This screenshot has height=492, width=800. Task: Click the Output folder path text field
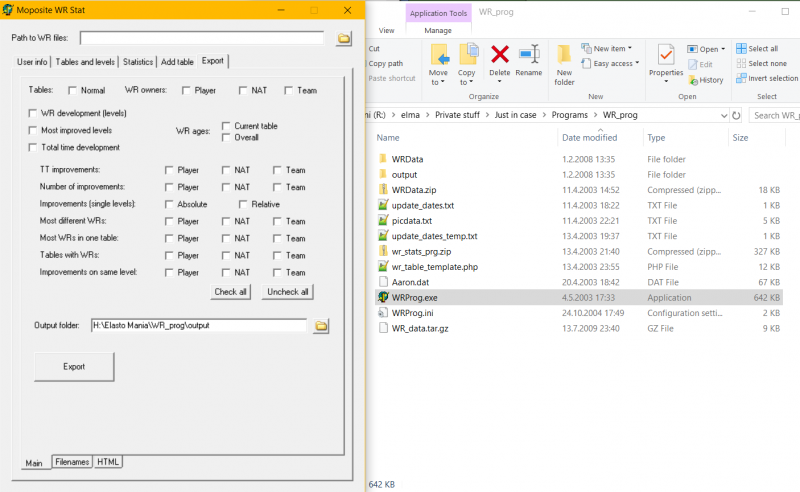tap(197, 326)
